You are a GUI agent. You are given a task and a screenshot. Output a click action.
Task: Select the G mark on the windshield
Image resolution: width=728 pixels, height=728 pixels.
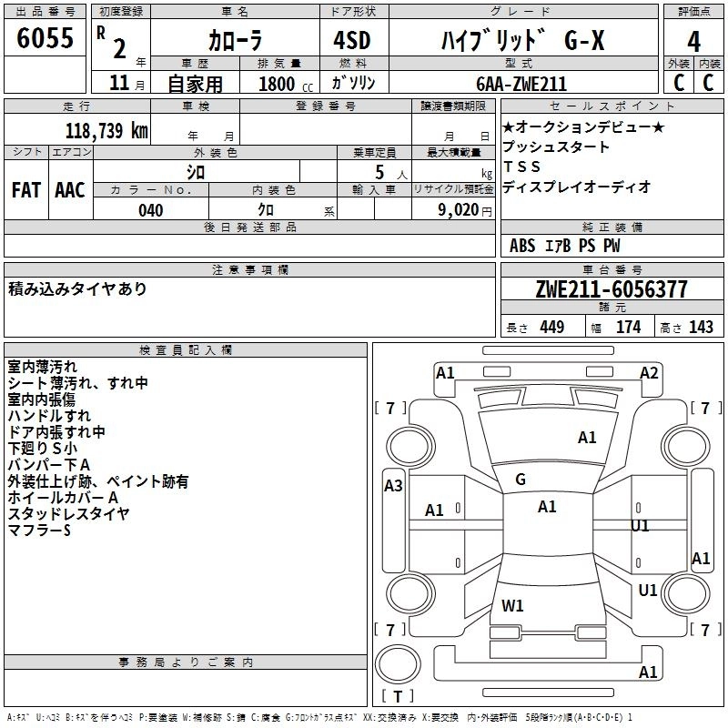pyautogui.click(x=521, y=480)
